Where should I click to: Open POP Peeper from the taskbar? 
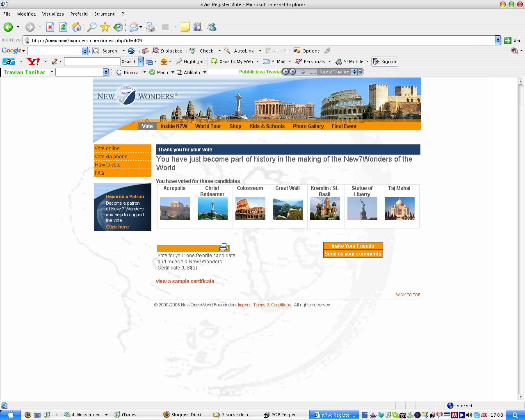(279, 415)
